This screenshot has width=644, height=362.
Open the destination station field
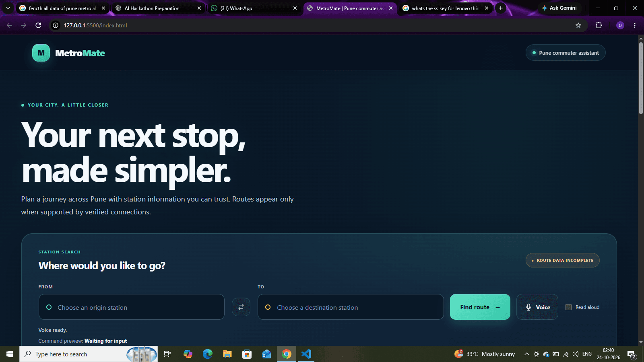point(351,307)
